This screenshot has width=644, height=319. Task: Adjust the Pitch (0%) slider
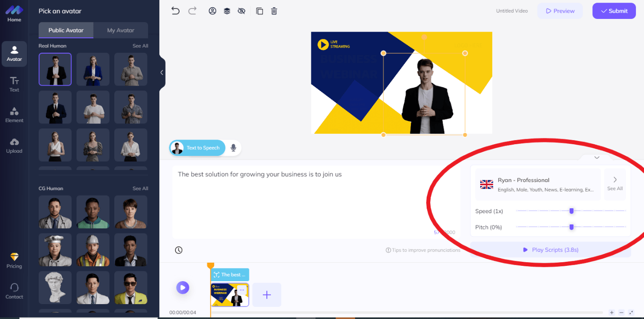pyautogui.click(x=571, y=227)
